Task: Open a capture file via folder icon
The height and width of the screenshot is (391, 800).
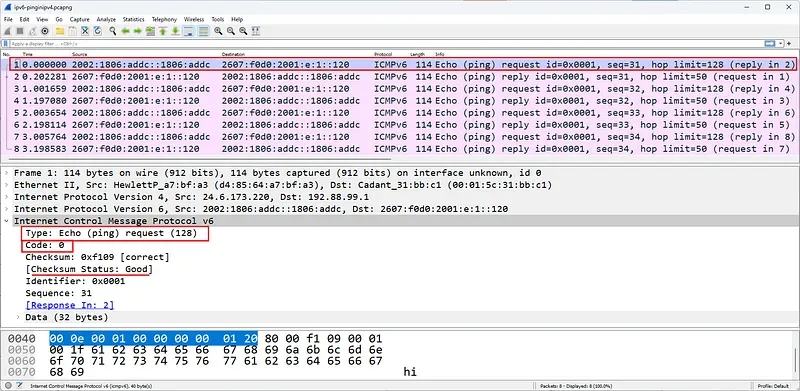Action: 60,32
